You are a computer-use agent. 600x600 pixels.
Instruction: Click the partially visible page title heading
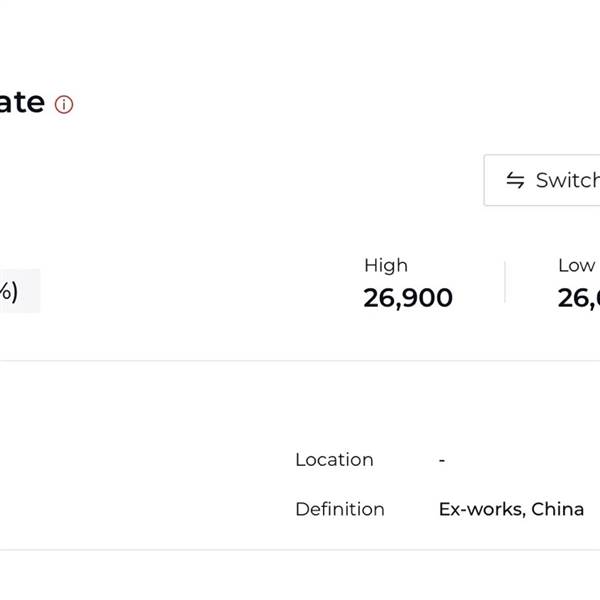[x=22, y=103]
